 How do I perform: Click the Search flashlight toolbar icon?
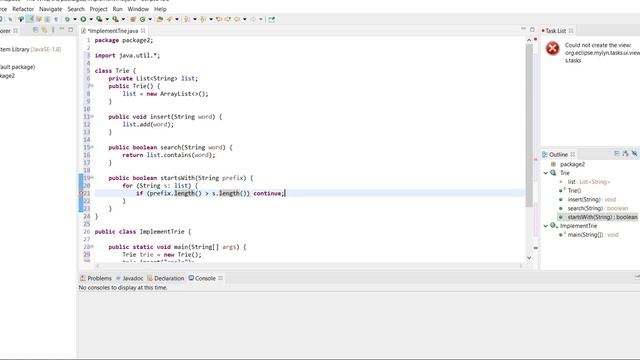pos(169,19)
